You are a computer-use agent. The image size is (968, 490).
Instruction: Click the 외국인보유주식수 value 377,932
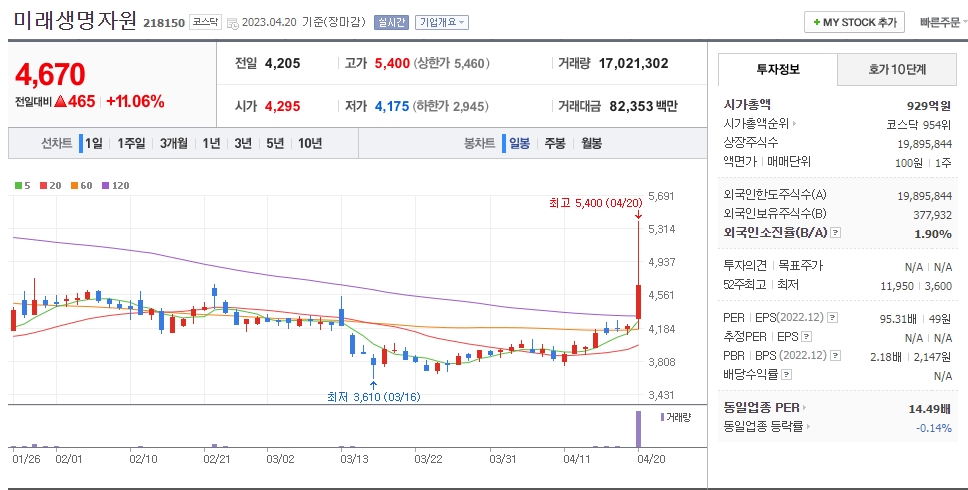point(932,215)
